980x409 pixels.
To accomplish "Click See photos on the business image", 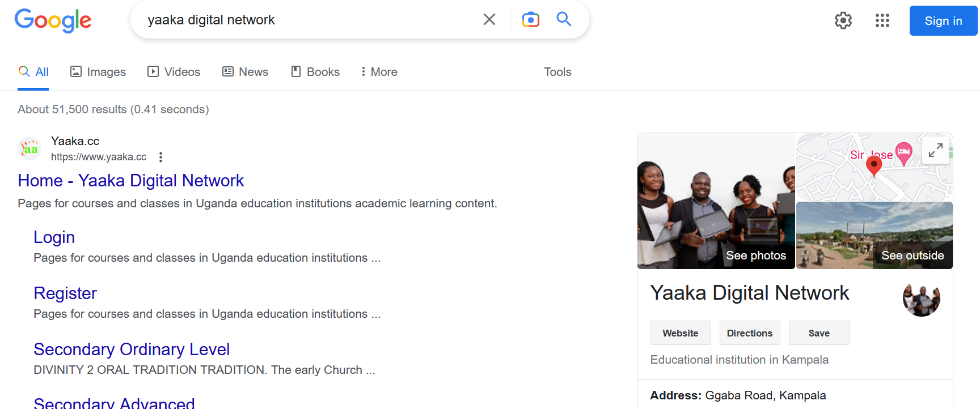I will [x=756, y=255].
